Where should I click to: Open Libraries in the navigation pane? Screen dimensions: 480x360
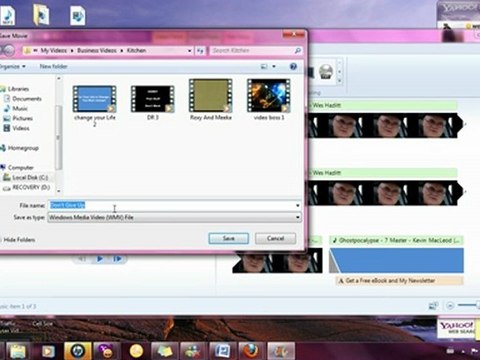click(18, 89)
